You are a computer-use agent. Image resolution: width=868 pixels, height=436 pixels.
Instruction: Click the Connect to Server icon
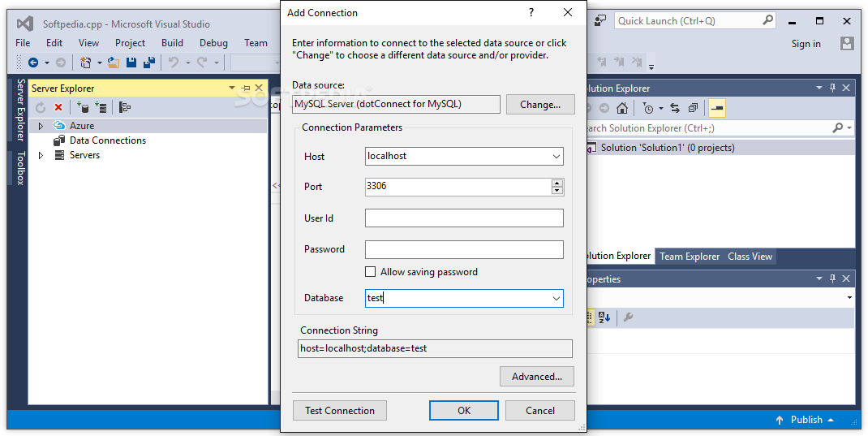click(101, 107)
